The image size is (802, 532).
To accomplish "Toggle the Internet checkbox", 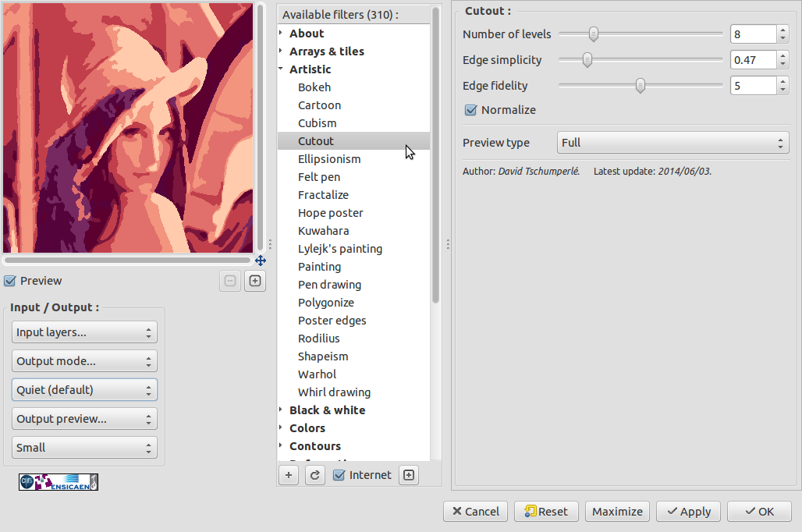I will pos(339,475).
